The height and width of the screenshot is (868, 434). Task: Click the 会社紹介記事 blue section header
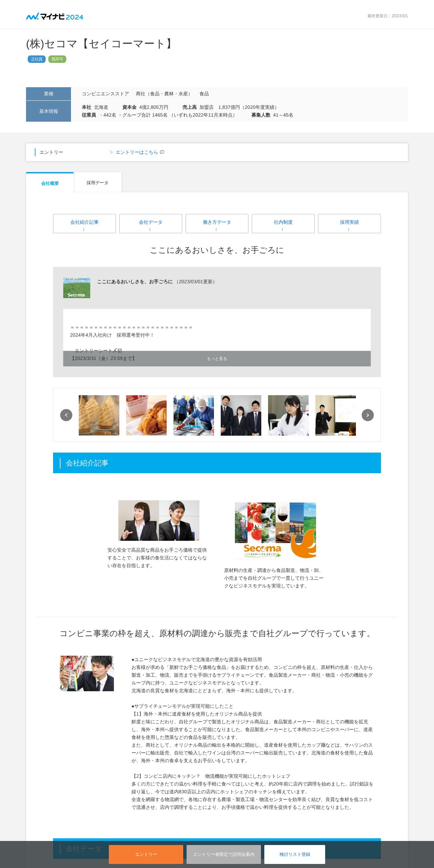[217, 463]
